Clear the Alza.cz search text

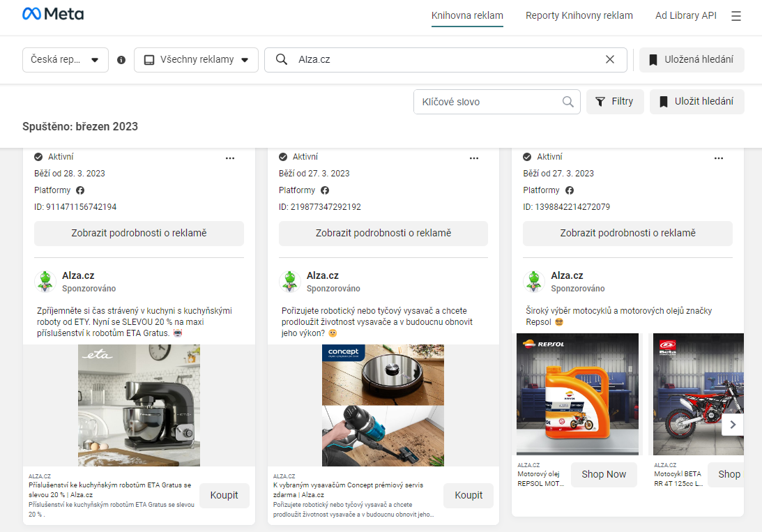click(x=610, y=60)
